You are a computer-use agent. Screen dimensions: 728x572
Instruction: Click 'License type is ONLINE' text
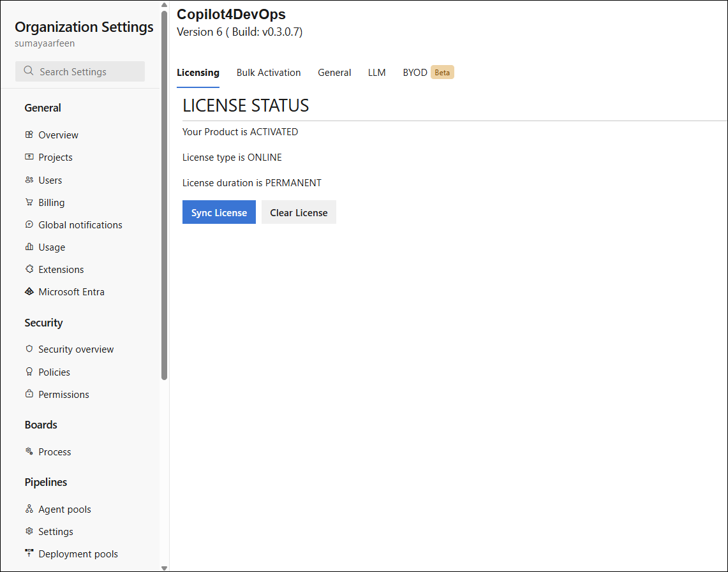(x=232, y=158)
